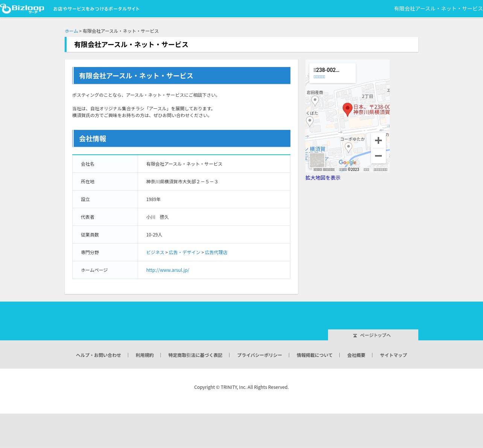Go to ホーム breadcrumb link
483x448 pixels.
point(71,31)
